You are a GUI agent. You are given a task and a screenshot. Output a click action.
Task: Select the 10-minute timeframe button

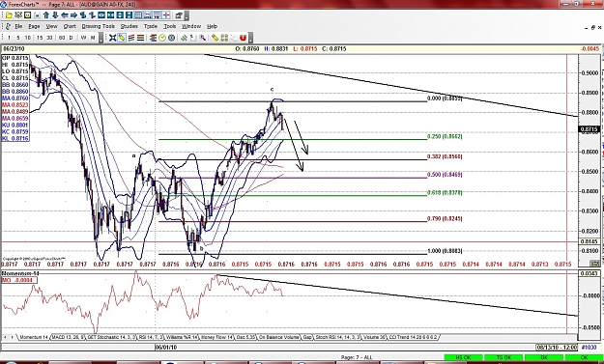(x=27, y=38)
